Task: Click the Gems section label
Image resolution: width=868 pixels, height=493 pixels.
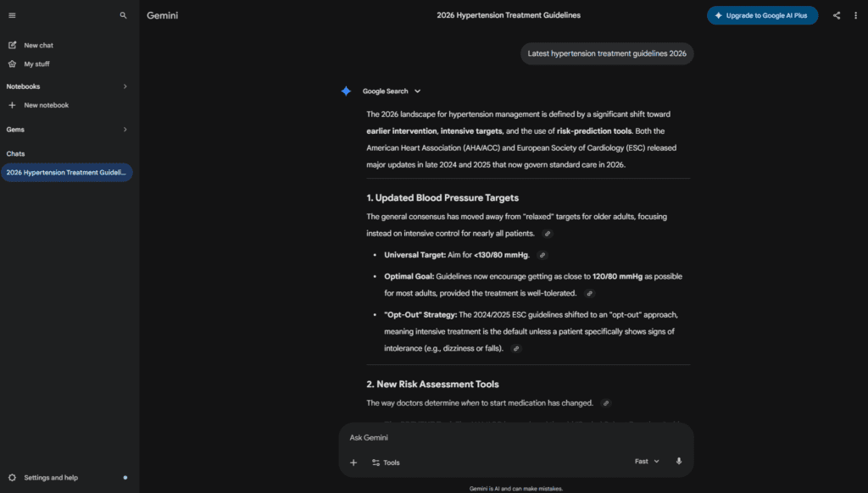Action: 15,130
